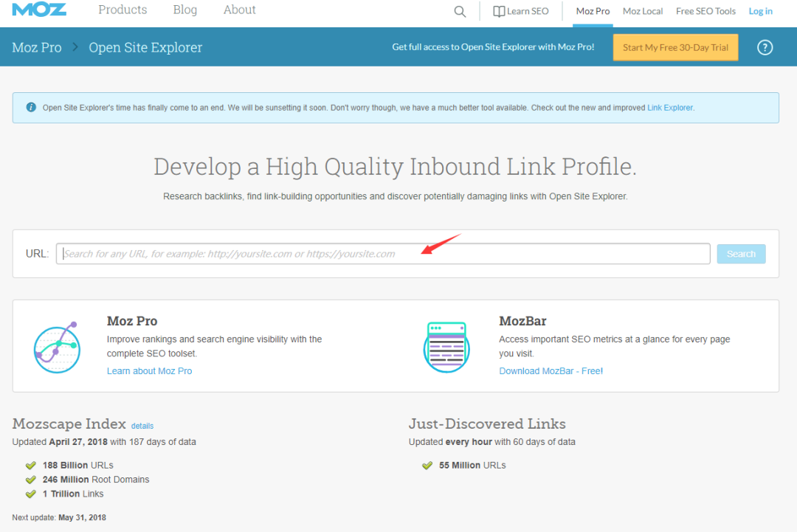Go to the About page

point(240,10)
